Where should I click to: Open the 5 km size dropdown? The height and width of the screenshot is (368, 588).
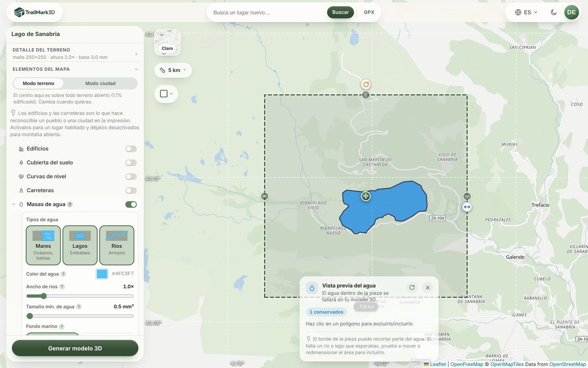173,70
